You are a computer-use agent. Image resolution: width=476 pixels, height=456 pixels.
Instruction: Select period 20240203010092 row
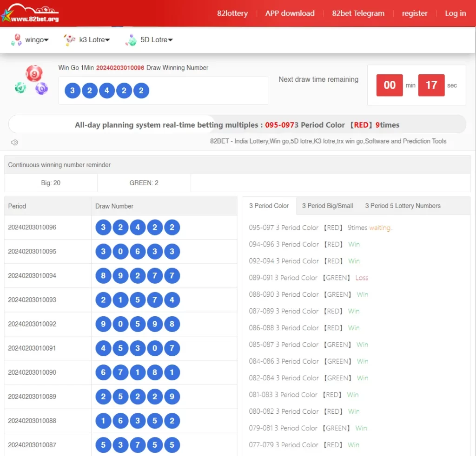[x=120, y=324]
